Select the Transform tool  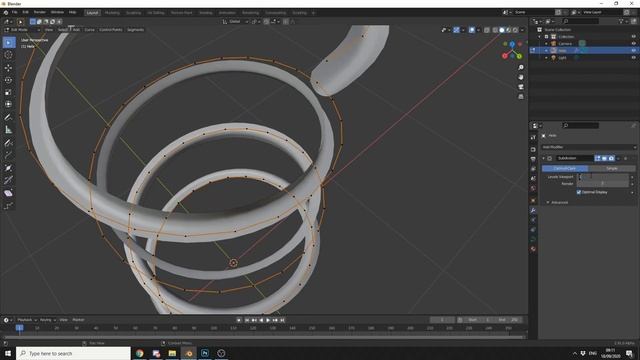tap(9, 104)
